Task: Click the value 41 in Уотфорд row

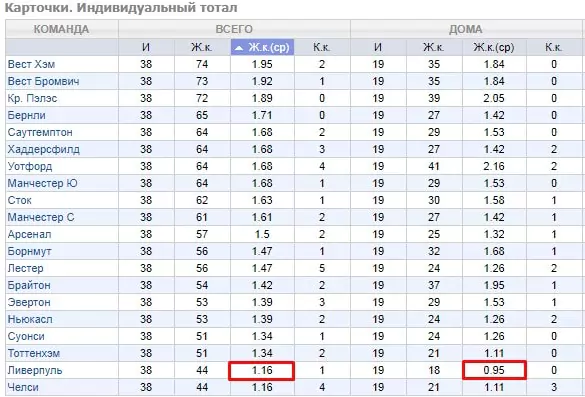Action: click(x=434, y=166)
